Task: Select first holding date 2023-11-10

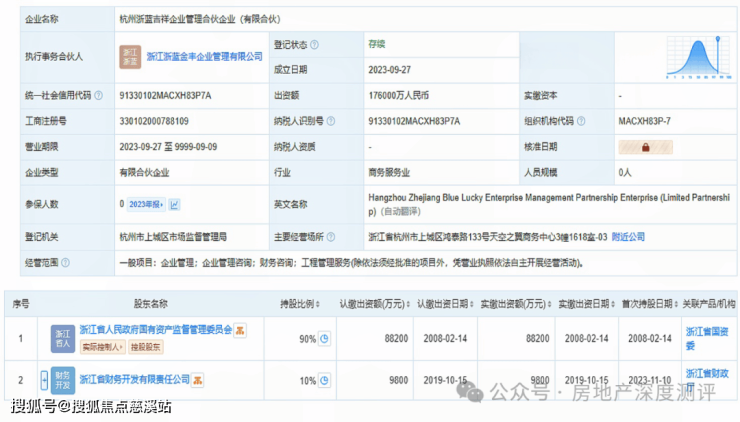Action: 650,380
